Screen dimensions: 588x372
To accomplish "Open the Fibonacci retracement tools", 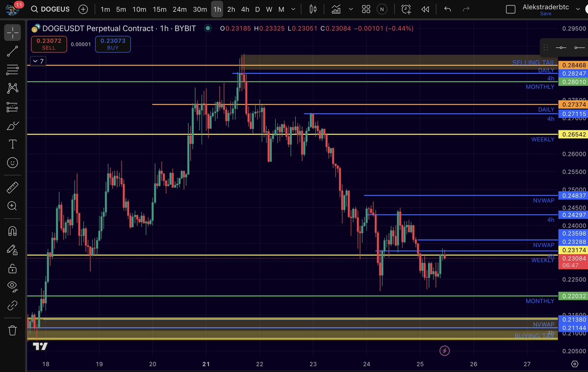I will click(12, 70).
